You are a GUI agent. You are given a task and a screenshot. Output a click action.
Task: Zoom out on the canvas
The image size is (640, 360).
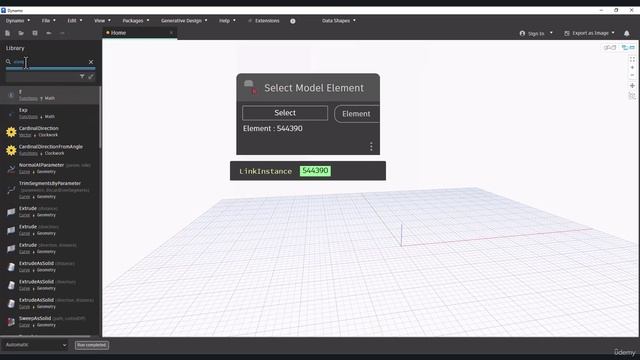[x=632, y=75]
